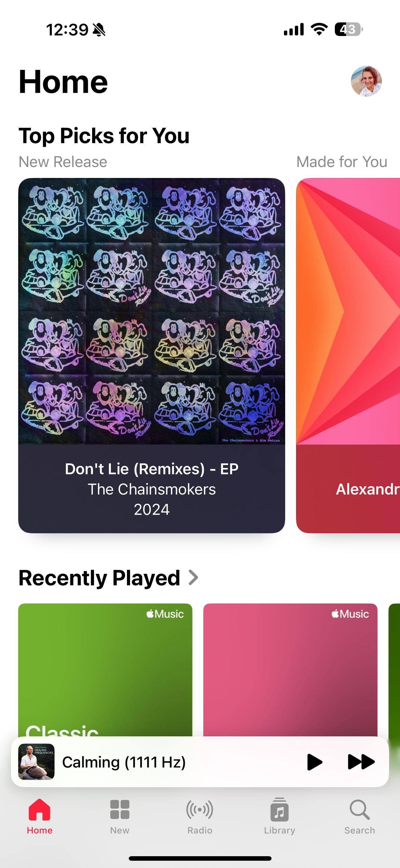This screenshot has height=868, width=400.
Task: Open the Recently Played heading
Action: tap(99, 578)
